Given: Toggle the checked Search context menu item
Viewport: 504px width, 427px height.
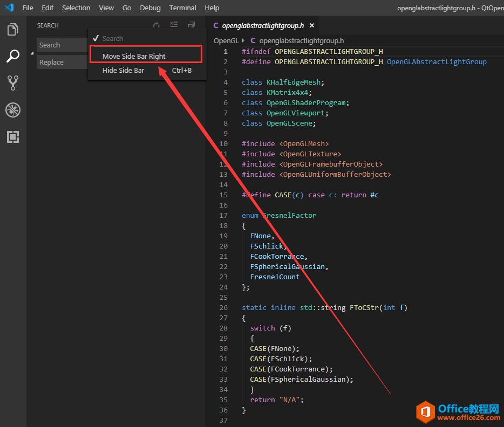Looking at the screenshot, I should click(112, 39).
